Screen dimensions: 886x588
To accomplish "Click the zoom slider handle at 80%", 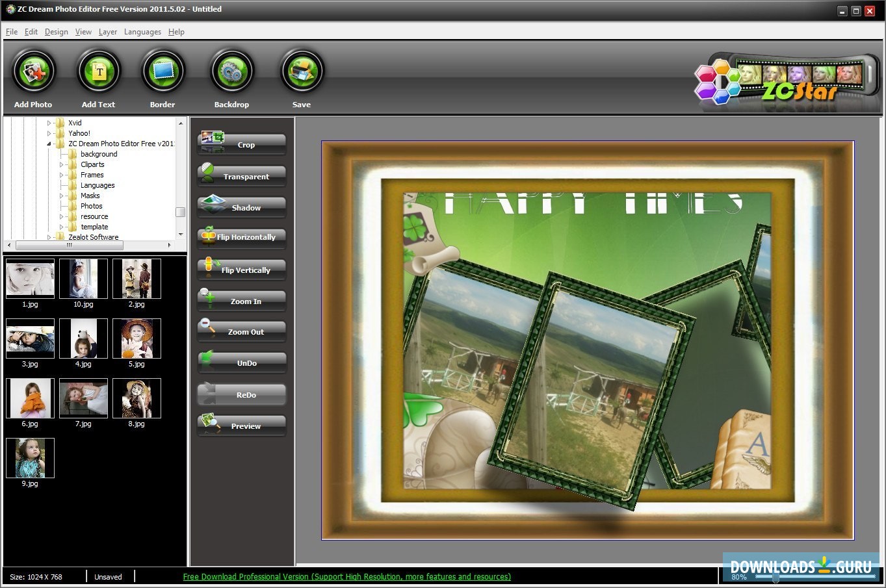I will tap(775, 577).
